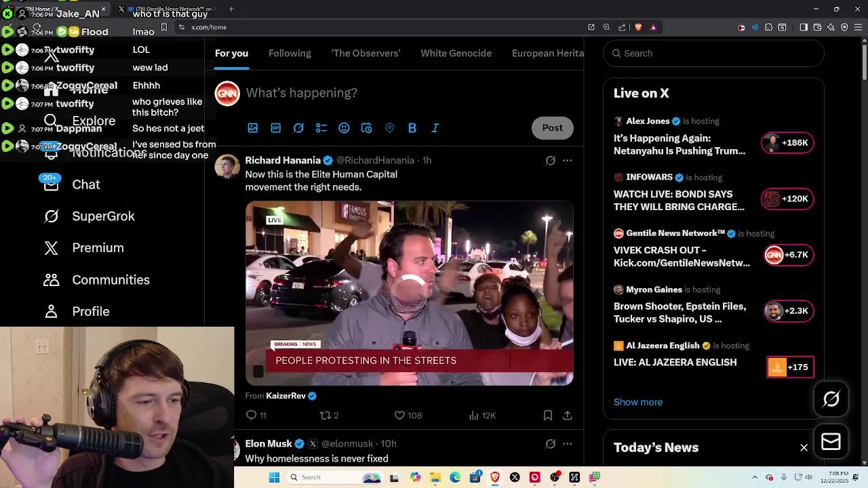Open SuperGrok from the sidebar
This screenshot has width=868, height=488.
click(x=89, y=216)
